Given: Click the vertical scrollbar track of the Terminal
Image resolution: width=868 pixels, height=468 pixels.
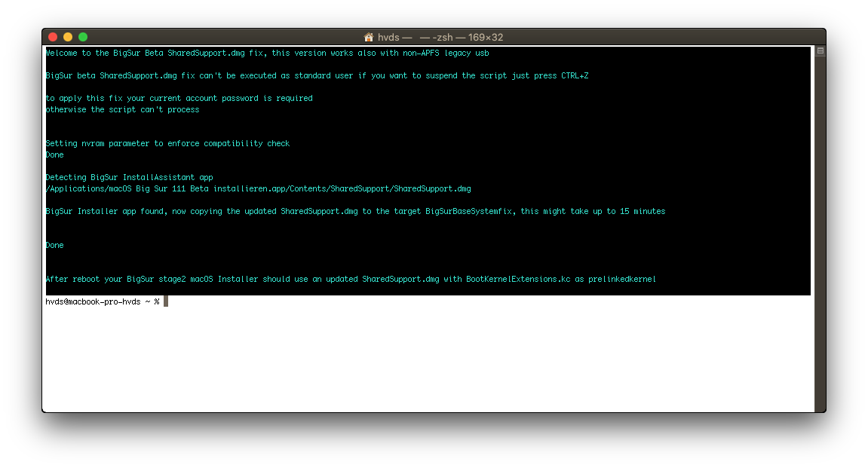Looking at the screenshot, I should pyautogui.click(x=820, y=232).
